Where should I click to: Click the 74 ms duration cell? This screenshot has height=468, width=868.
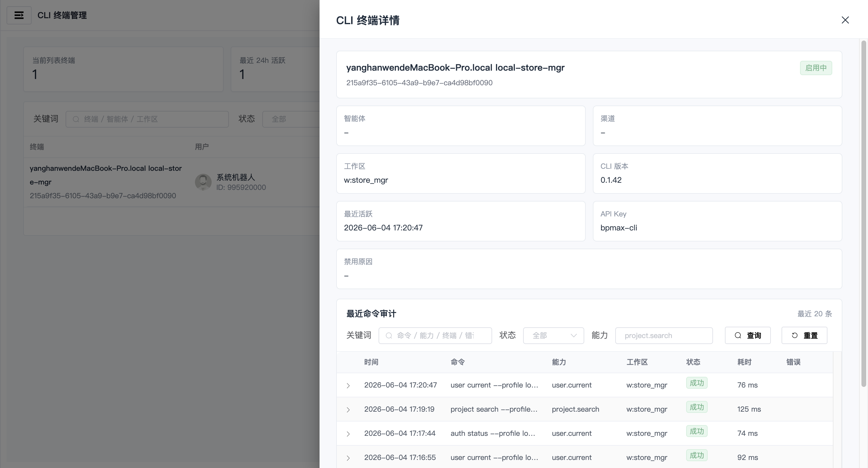coord(747,434)
